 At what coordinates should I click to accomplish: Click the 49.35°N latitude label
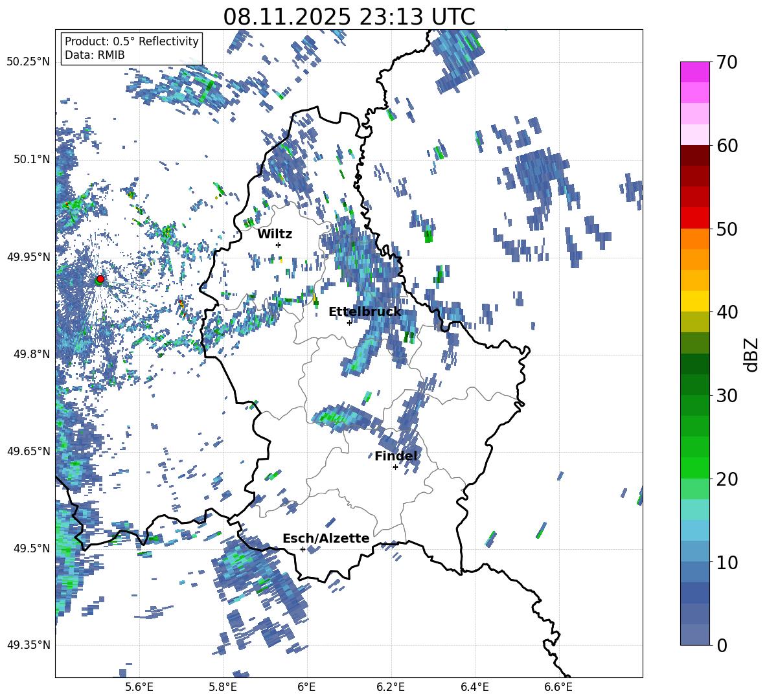(29, 645)
